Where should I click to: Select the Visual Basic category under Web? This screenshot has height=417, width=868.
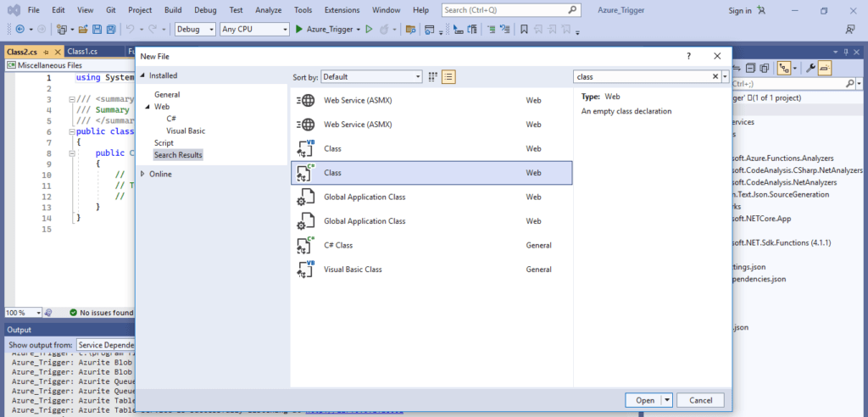[x=186, y=131]
